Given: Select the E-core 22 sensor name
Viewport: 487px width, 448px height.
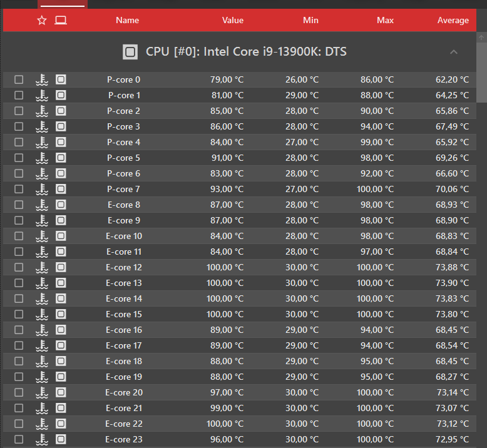Looking at the screenshot, I should pyautogui.click(x=123, y=424).
